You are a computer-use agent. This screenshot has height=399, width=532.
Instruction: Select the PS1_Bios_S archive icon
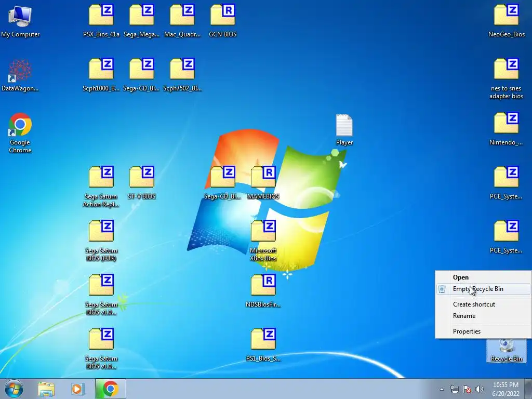263,345
